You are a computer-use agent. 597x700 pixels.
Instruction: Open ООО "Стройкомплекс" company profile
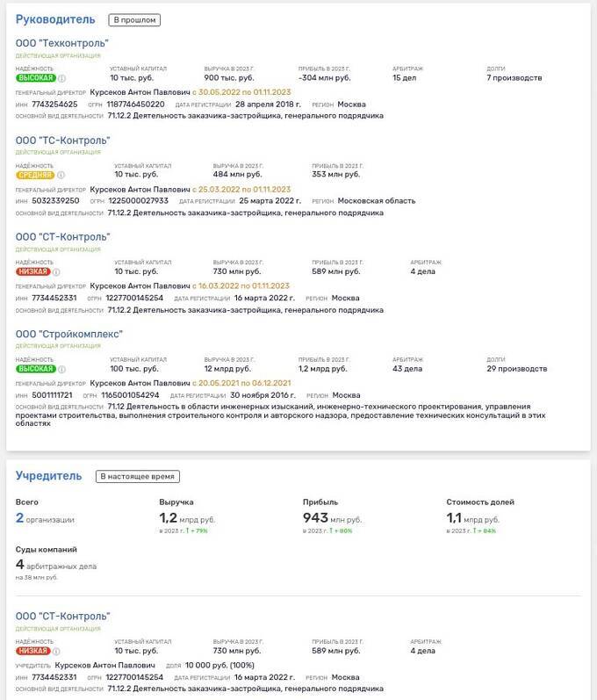click(x=69, y=334)
